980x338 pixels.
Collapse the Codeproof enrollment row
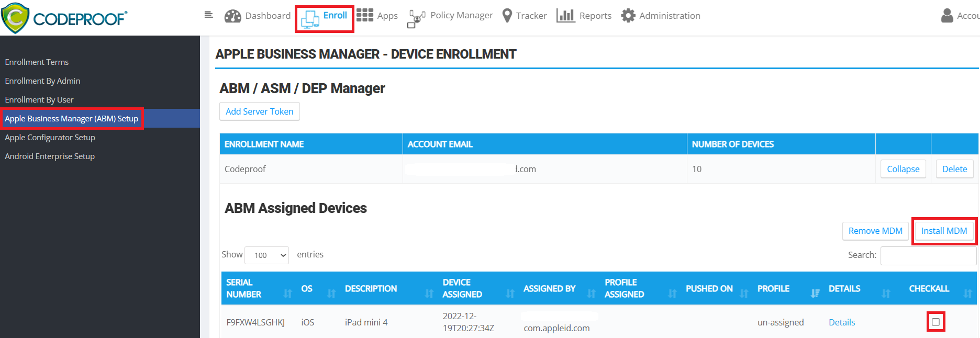point(903,169)
